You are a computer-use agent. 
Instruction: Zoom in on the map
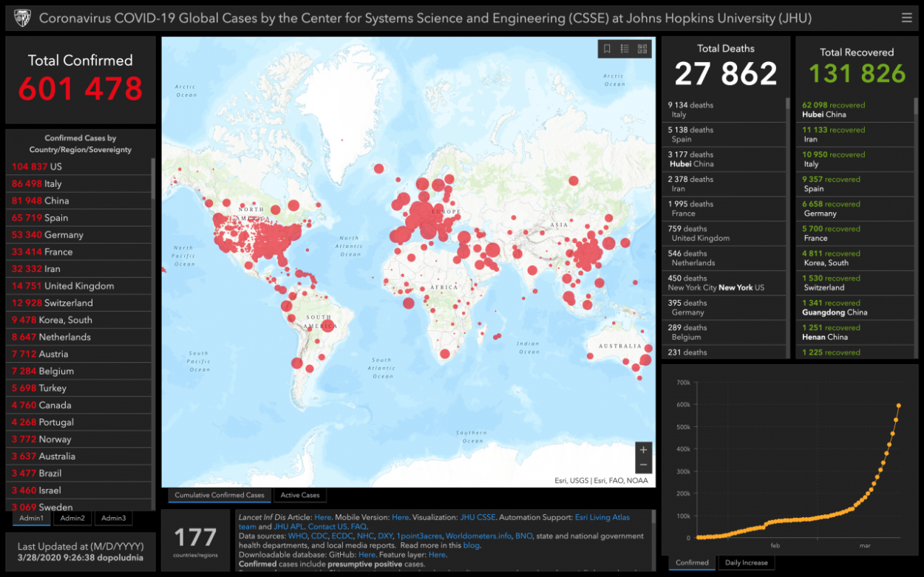tap(643, 450)
